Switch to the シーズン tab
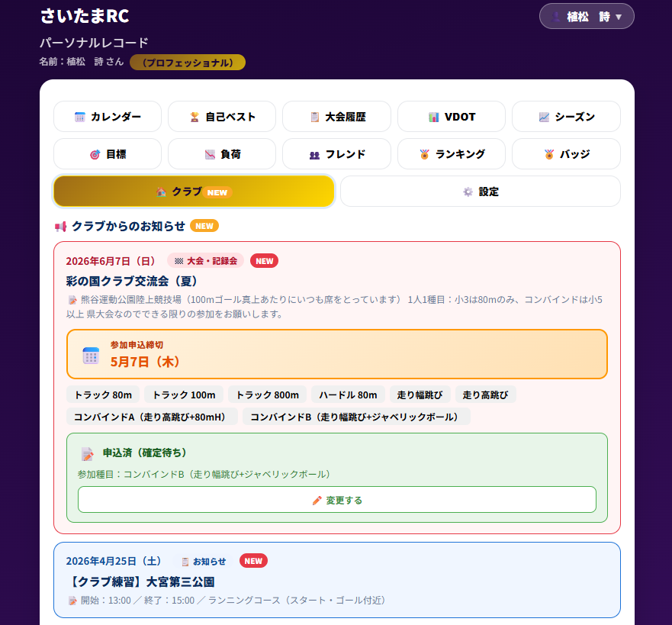Screen dimensions: 672x625 point(566,117)
